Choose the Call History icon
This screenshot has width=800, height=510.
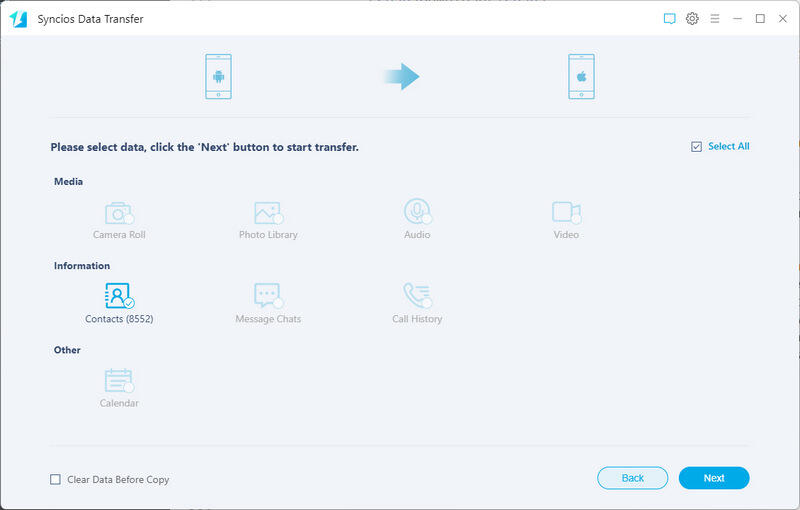coord(417,297)
